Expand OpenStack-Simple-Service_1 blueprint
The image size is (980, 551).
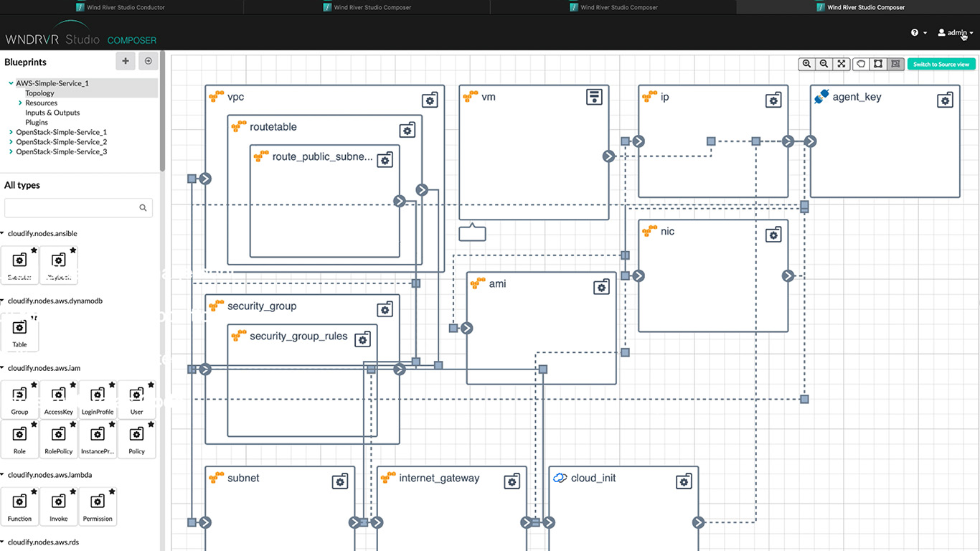coord(11,132)
